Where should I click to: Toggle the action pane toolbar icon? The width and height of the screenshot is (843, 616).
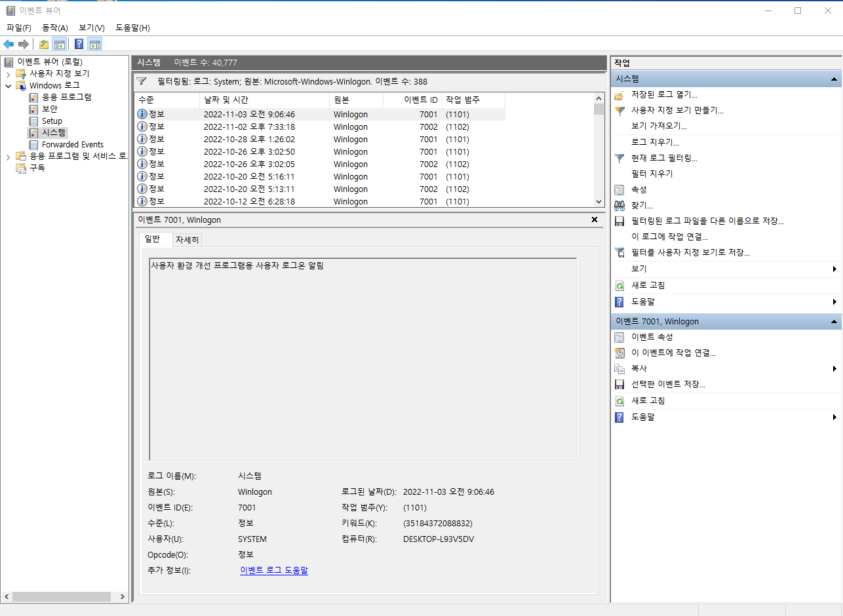(x=95, y=44)
